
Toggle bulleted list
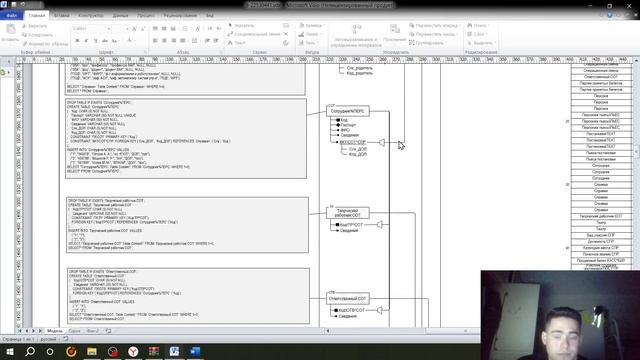coord(185,29)
